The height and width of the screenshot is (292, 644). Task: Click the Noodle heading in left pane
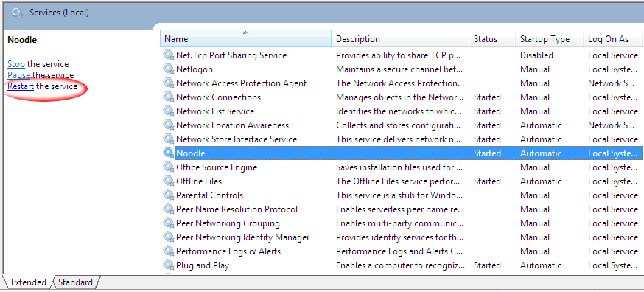(22, 40)
